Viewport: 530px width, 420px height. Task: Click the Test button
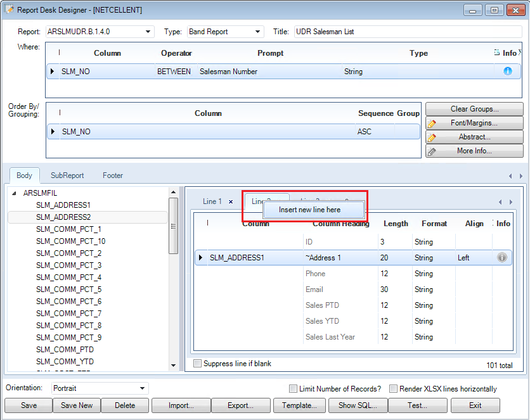tap(417, 405)
